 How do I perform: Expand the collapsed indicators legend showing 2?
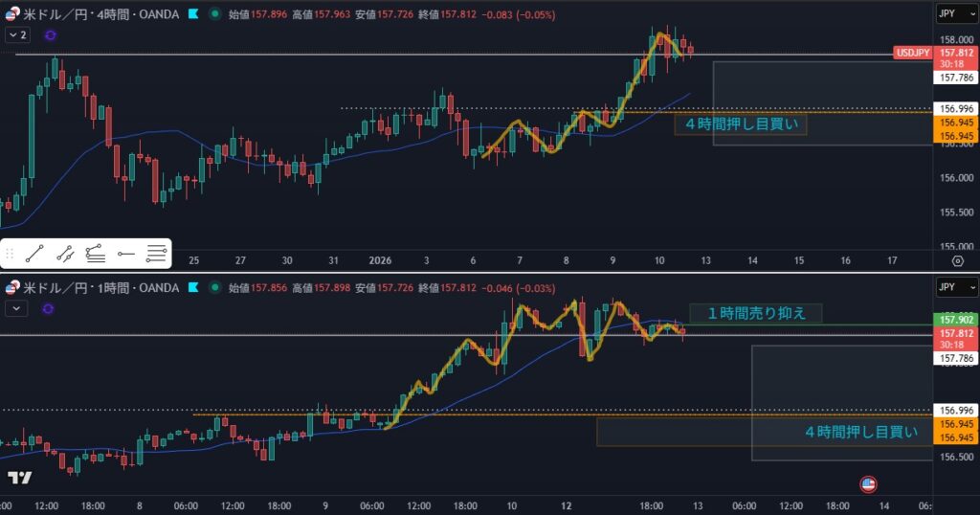click(x=17, y=34)
